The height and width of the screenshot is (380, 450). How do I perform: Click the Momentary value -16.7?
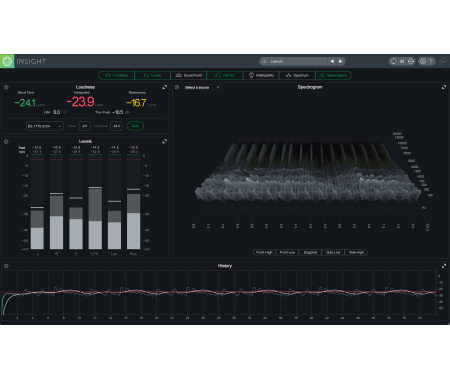pos(136,103)
